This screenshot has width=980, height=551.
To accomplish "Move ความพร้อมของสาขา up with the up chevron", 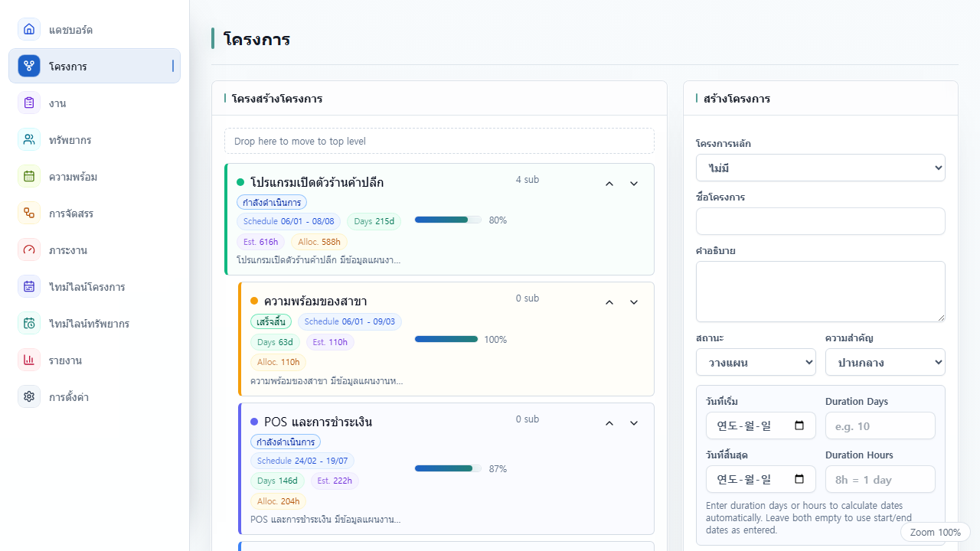I will (609, 302).
